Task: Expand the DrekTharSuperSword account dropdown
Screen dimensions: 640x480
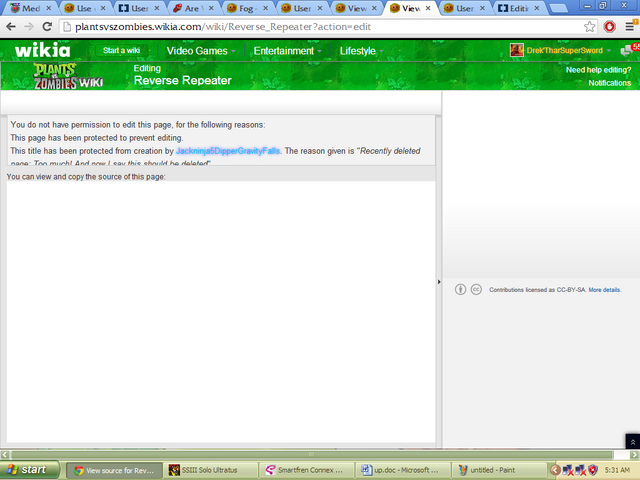Action: (609, 51)
